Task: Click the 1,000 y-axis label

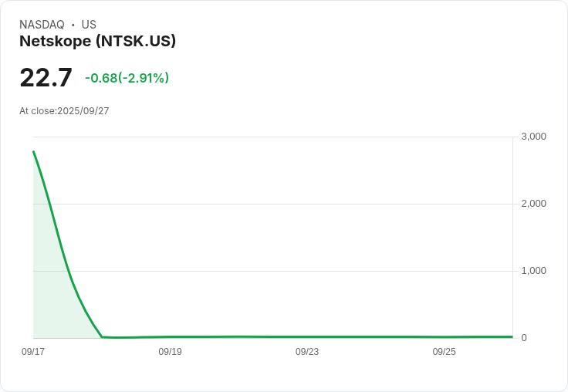Action: [533, 271]
